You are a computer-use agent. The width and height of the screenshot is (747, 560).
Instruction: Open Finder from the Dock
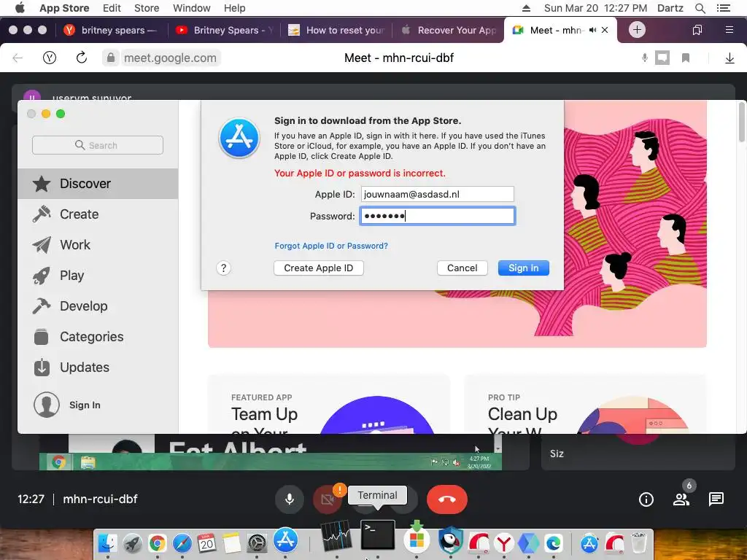108,542
